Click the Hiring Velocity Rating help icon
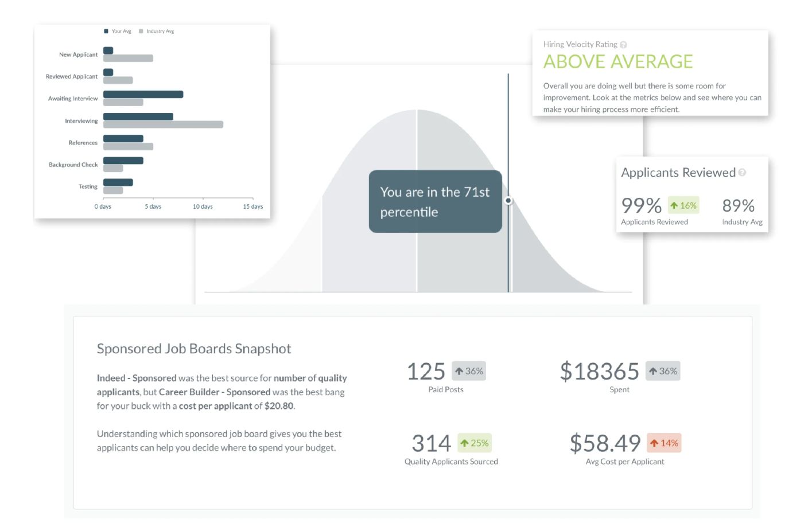812x531 pixels. tap(623, 45)
